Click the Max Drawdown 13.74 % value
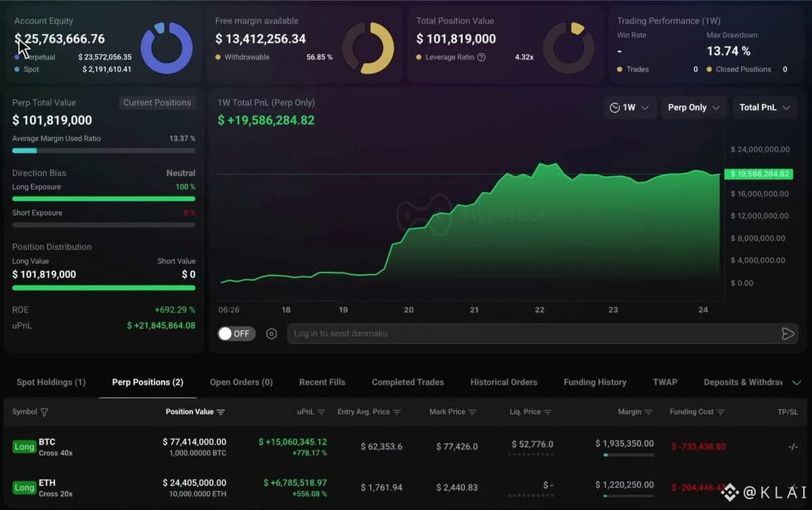 (729, 51)
